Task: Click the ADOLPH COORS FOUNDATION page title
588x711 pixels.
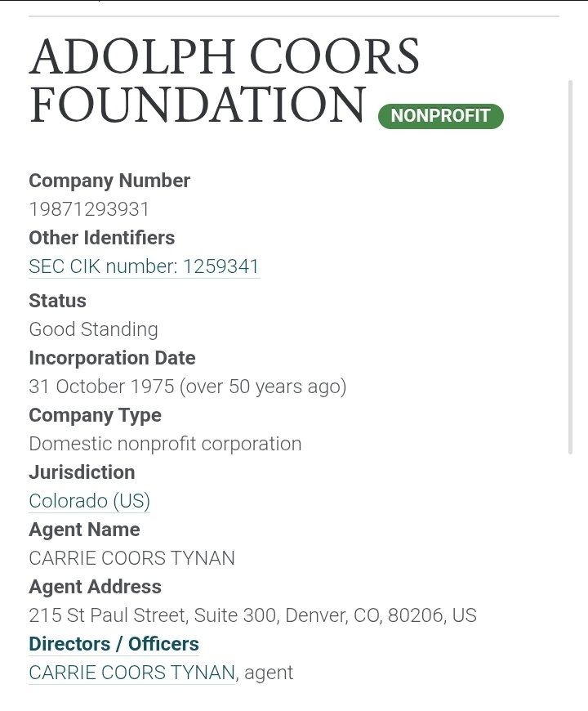Action: tap(224, 80)
